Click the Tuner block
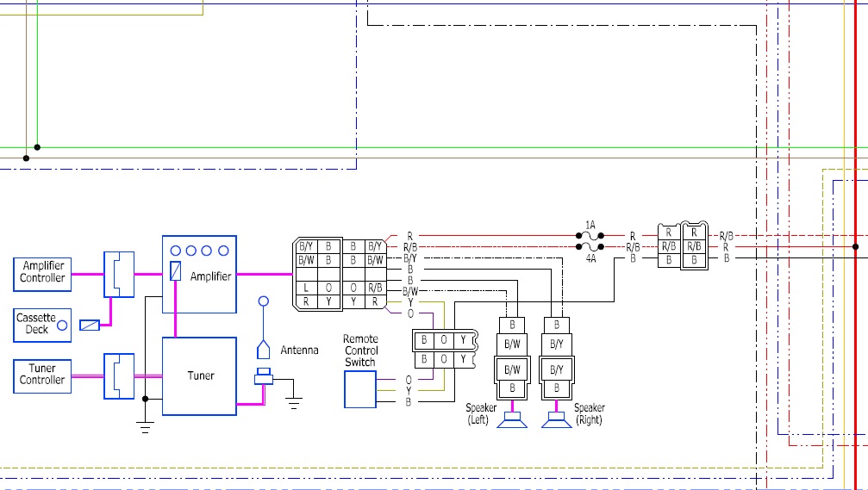 pos(199,375)
